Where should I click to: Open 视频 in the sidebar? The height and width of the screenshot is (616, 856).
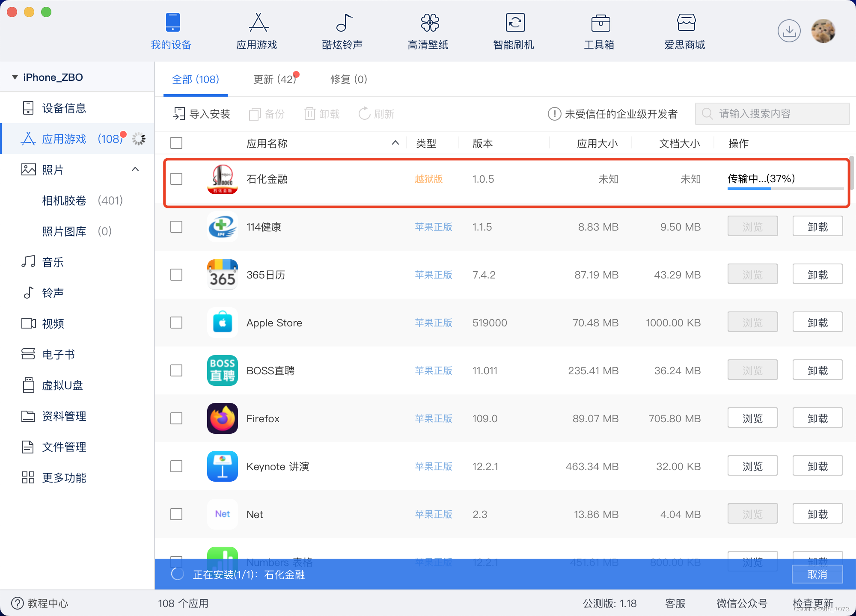click(77, 323)
